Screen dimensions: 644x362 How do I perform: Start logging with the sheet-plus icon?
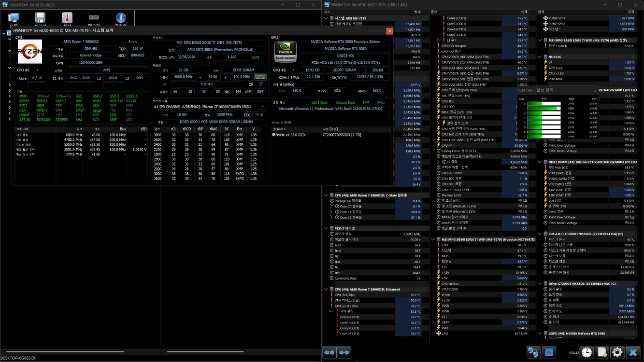(x=602, y=352)
